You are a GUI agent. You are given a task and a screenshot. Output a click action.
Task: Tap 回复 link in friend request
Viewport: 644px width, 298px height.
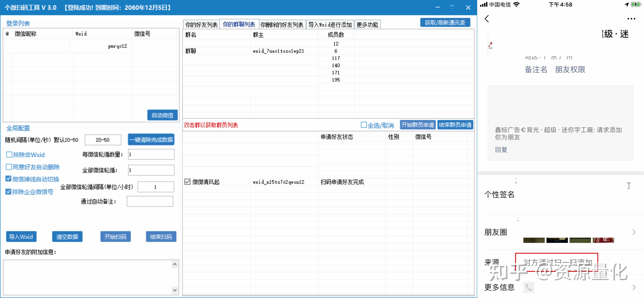click(501, 150)
